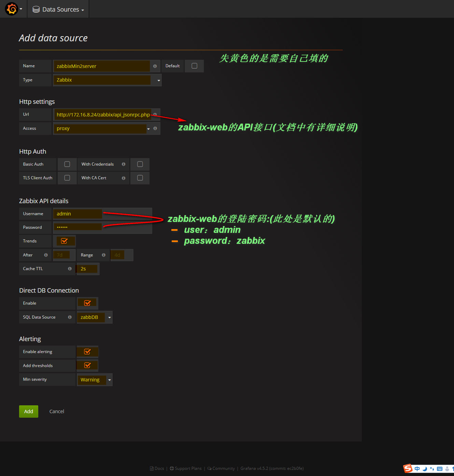Open the Community footer link
The width and height of the screenshot is (454, 476).
pyautogui.click(x=221, y=468)
